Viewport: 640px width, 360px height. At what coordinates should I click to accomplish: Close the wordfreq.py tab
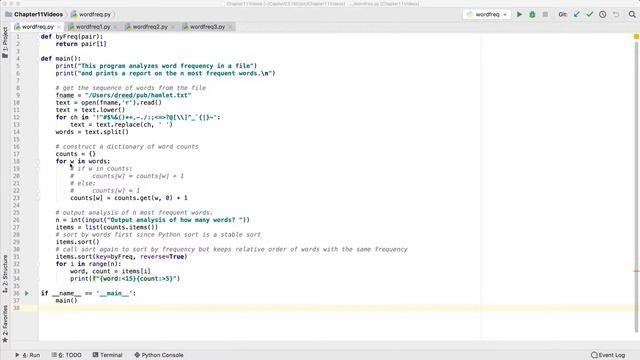pos(59,27)
